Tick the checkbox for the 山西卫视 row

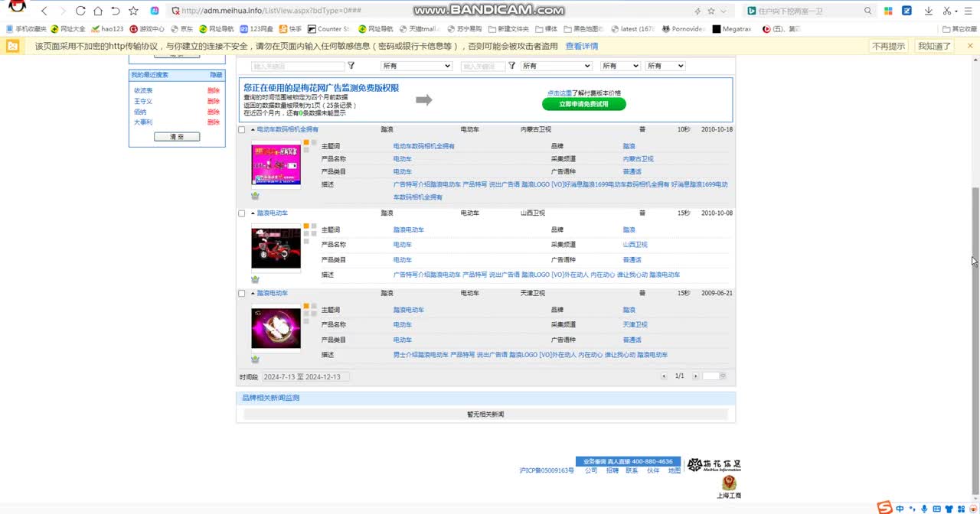point(242,213)
